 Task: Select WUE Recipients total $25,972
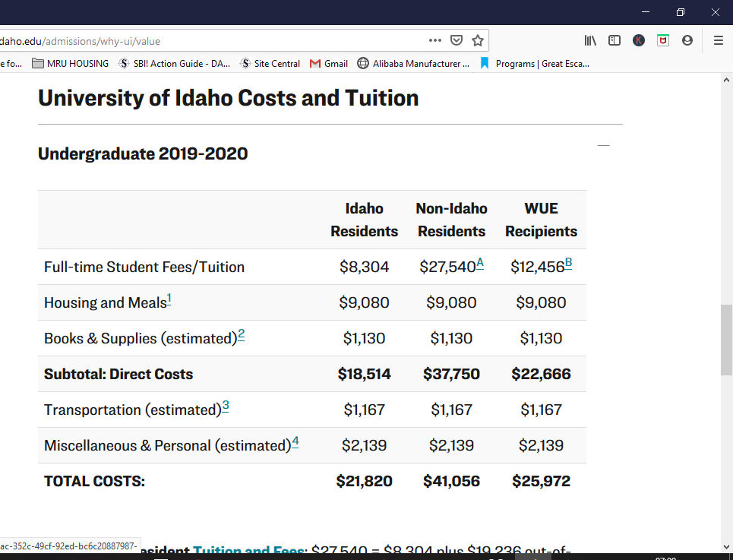542,481
